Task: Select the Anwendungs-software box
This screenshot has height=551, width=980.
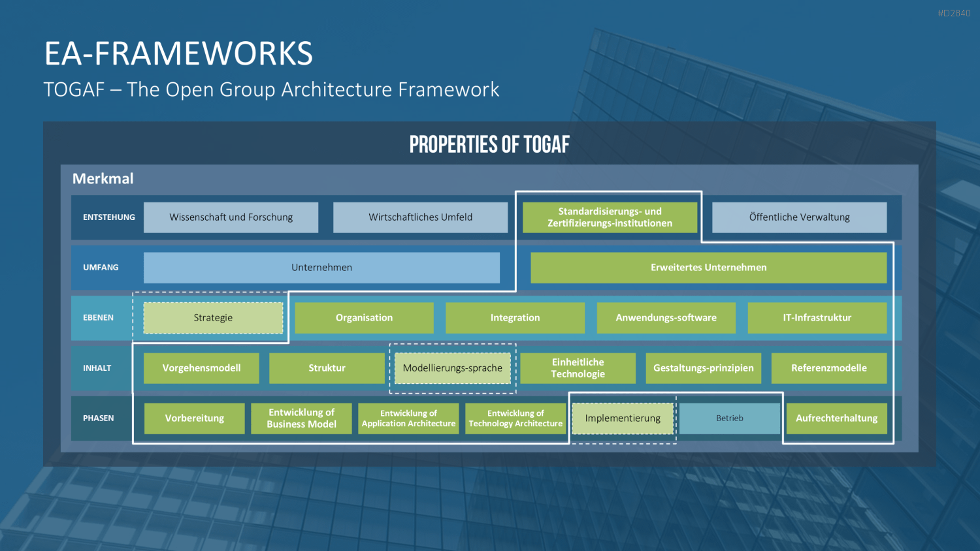Action: pyautogui.click(x=666, y=318)
